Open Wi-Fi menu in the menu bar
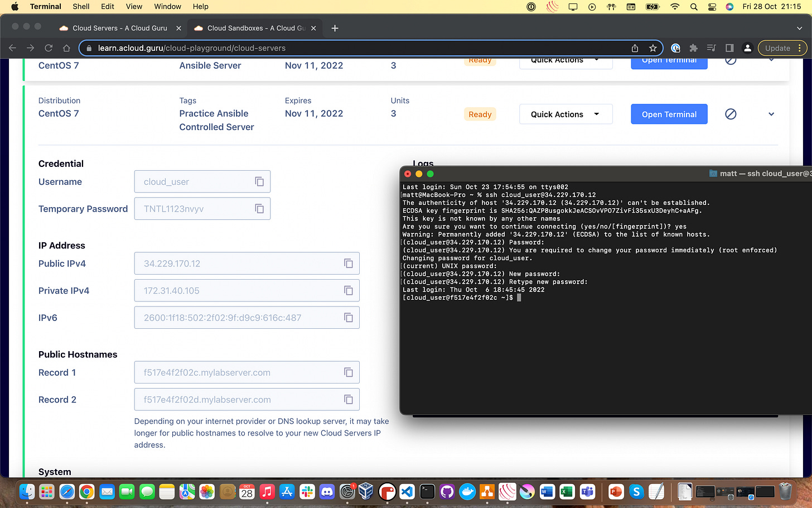This screenshot has height=508, width=812. (x=675, y=7)
